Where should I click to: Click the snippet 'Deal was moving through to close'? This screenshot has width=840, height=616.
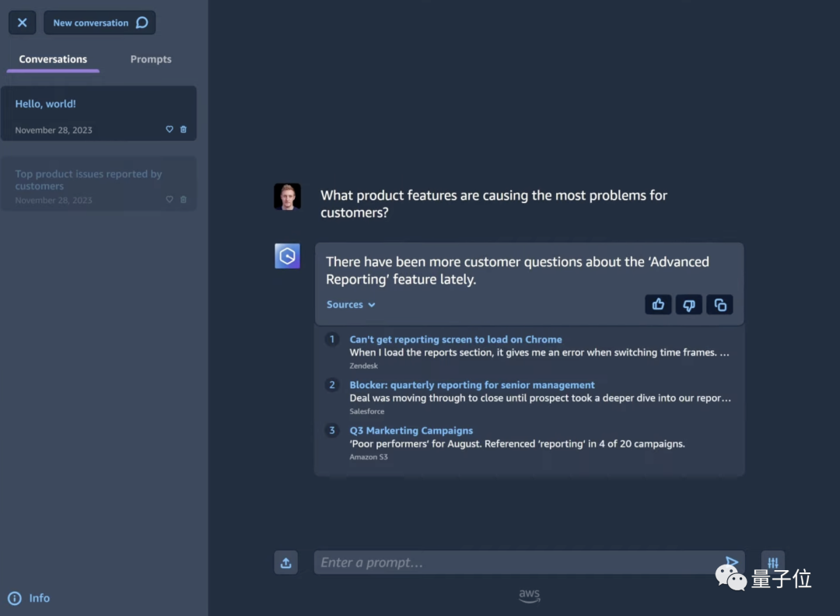pyautogui.click(x=540, y=398)
